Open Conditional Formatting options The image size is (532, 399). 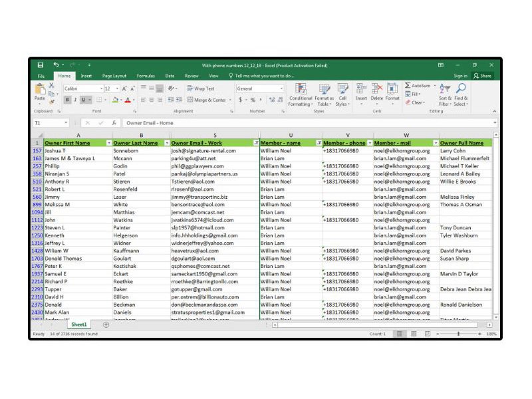(x=301, y=94)
